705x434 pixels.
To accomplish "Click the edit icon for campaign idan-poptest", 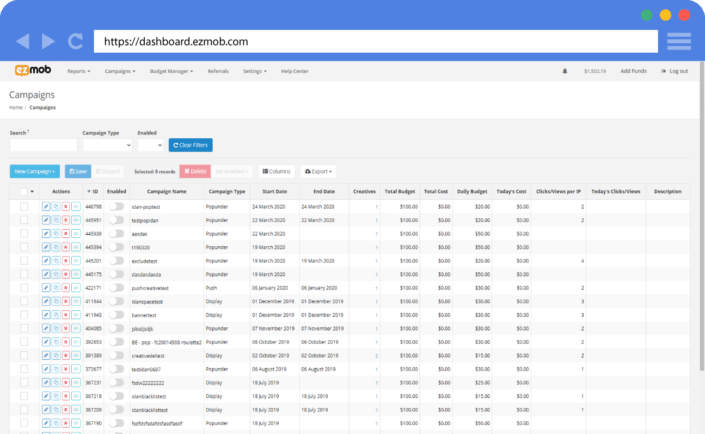I will [x=46, y=206].
